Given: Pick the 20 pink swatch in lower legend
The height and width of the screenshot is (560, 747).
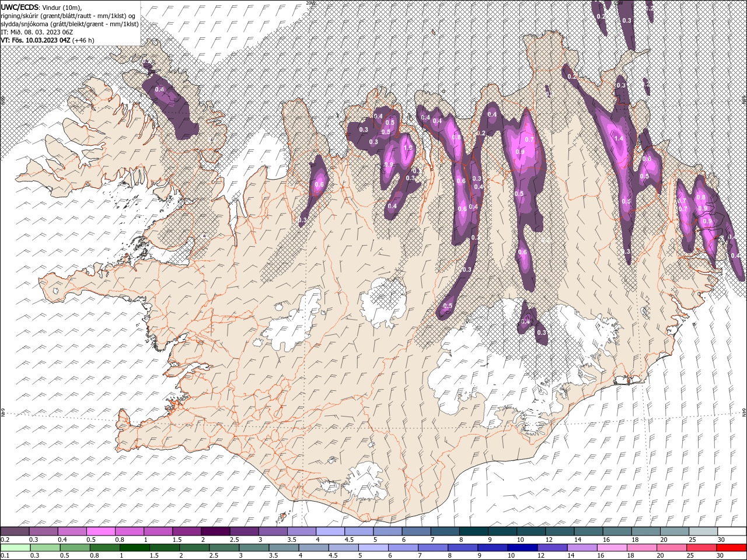Looking at the screenshot, I should point(672,548).
